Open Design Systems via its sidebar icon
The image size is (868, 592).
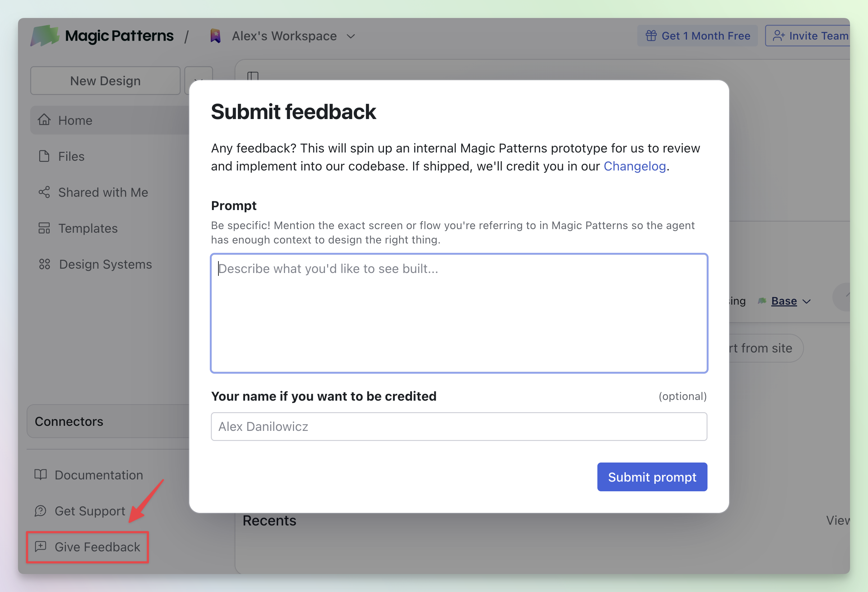click(44, 264)
